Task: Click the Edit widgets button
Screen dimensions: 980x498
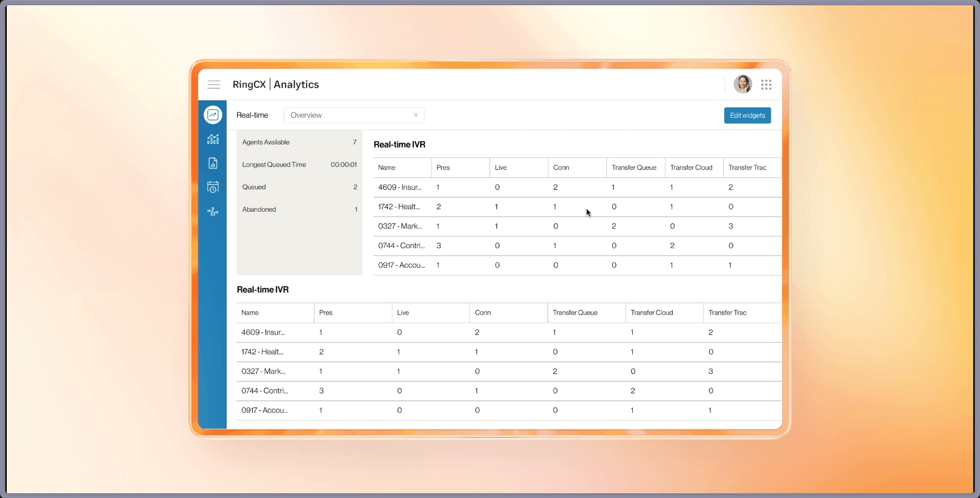Action: pyautogui.click(x=747, y=116)
